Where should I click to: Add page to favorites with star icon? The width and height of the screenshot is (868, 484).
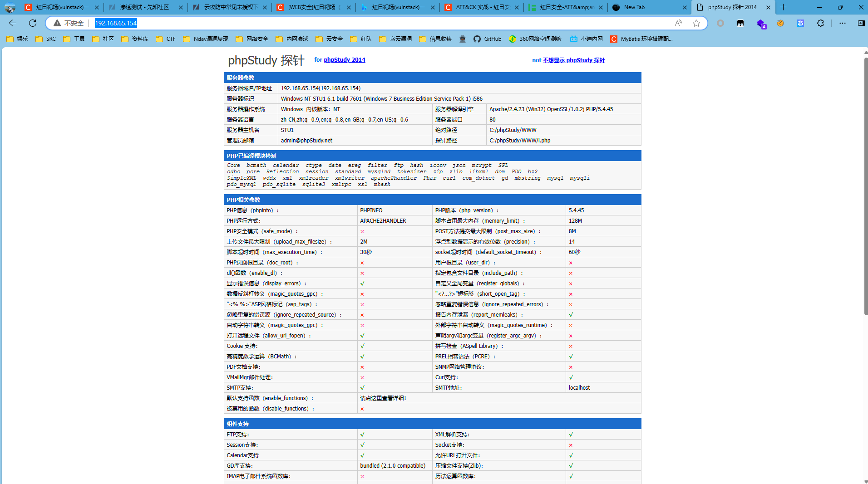click(696, 23)
